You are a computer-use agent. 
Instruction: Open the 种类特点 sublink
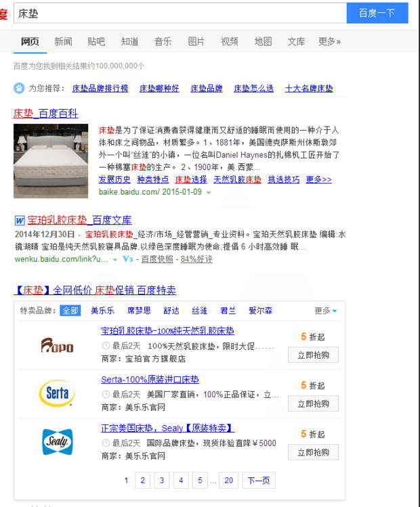(x=152, y=179)
